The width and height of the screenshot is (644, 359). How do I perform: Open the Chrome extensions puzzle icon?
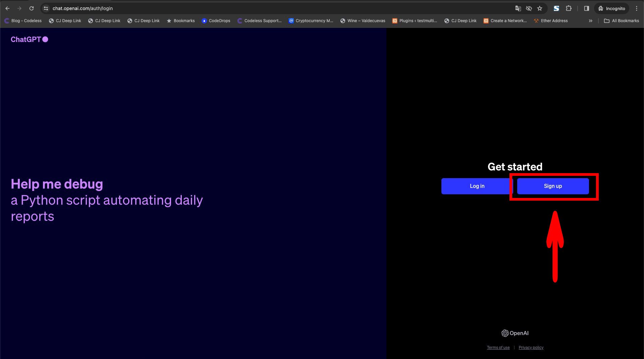[x=569, y=8]
